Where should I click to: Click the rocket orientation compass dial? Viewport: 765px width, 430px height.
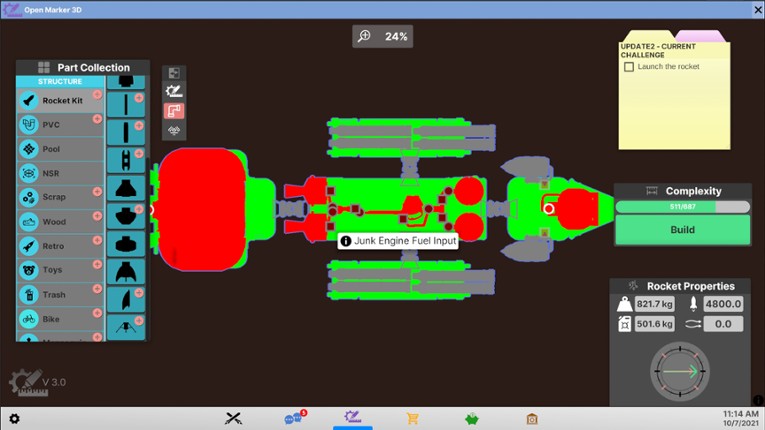tap(680, 370)
